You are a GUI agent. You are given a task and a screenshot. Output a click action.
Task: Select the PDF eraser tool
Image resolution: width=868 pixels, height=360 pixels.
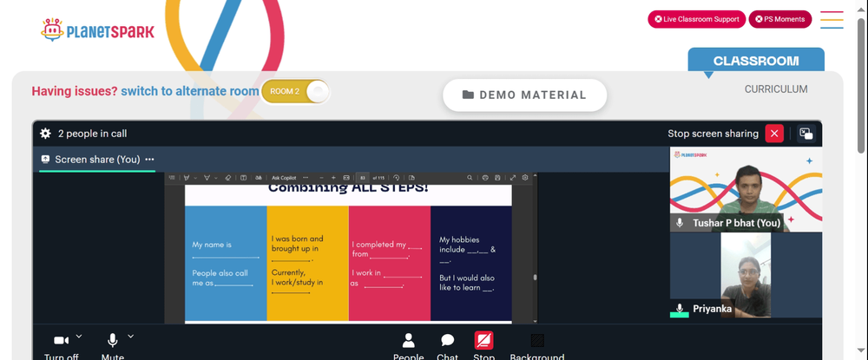coord(228,178)
